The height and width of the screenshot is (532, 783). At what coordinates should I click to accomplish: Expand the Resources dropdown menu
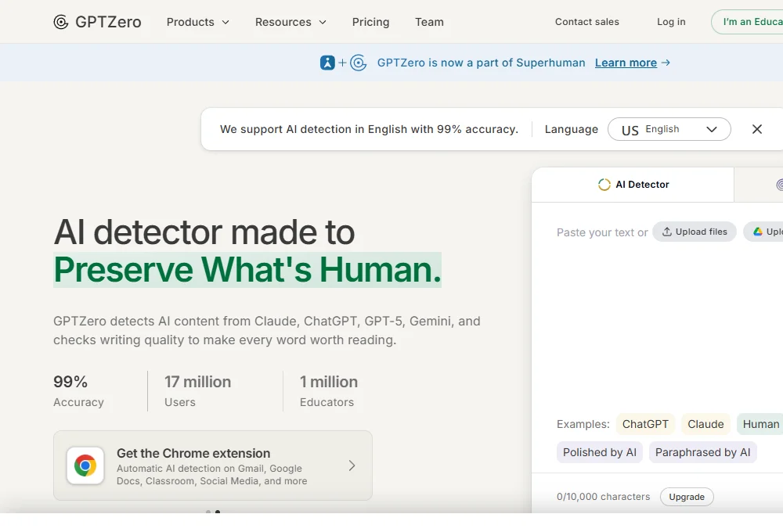coord(290,22)
